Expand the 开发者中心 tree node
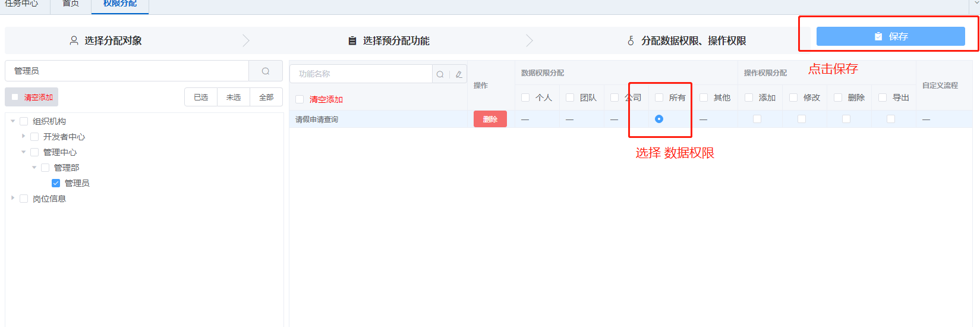Viewport: 980px width, 327px height. click(24, 137)
